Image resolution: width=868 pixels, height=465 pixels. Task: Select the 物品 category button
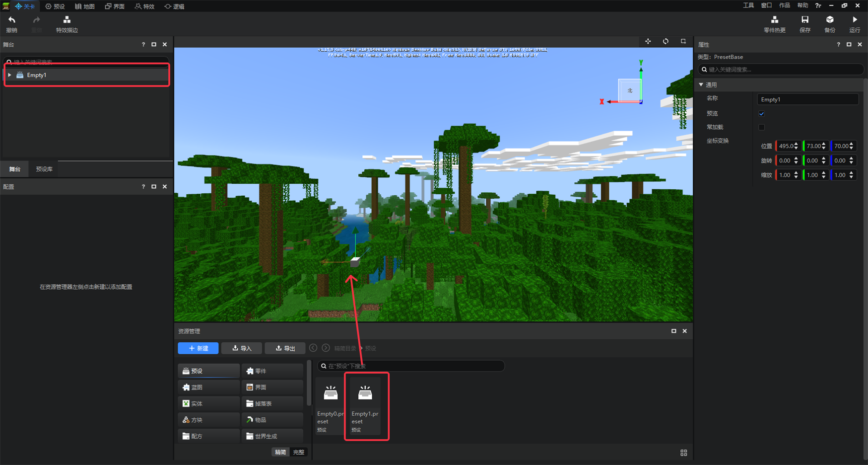[272, 420]
